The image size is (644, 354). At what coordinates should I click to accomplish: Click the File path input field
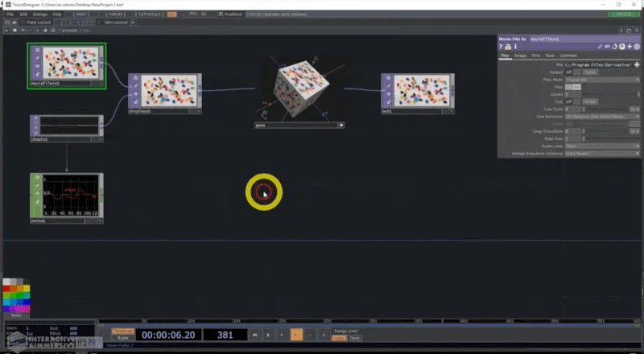[599, 65]
